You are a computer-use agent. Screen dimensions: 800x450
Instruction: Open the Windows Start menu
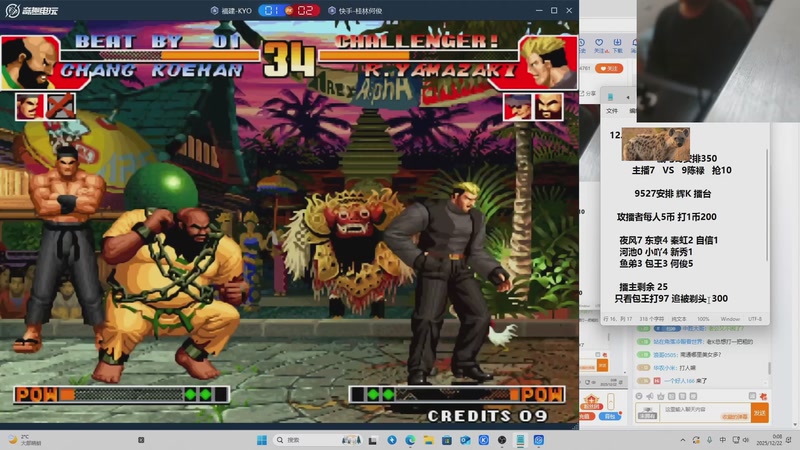(x=262, y=440)
